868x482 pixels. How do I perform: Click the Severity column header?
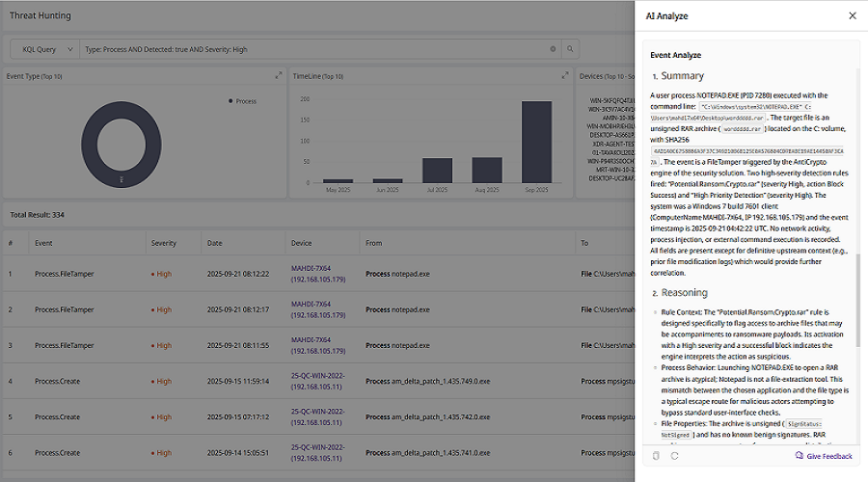tap(163, 244)
